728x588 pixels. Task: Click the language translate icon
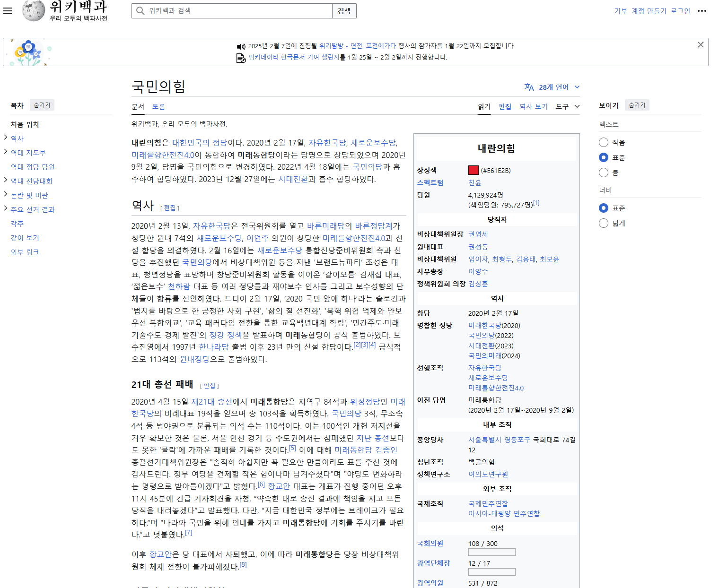(529, 87)
